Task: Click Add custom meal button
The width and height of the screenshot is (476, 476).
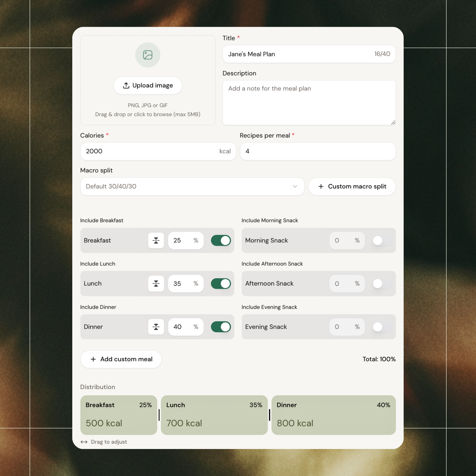Action: coord(121,359)
